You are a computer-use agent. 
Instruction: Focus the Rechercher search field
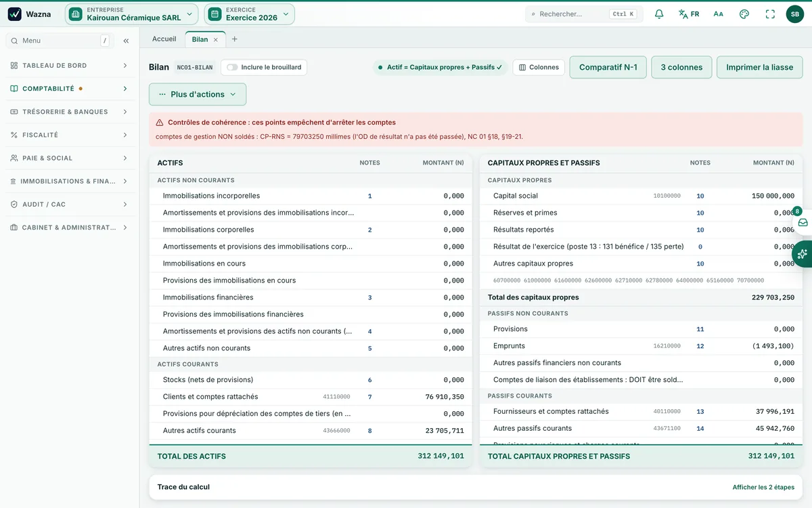tap(584, 14)
